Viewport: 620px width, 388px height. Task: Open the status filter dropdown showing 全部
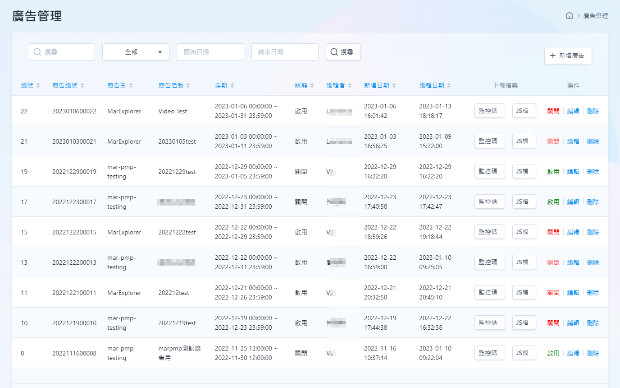point(136,52)
